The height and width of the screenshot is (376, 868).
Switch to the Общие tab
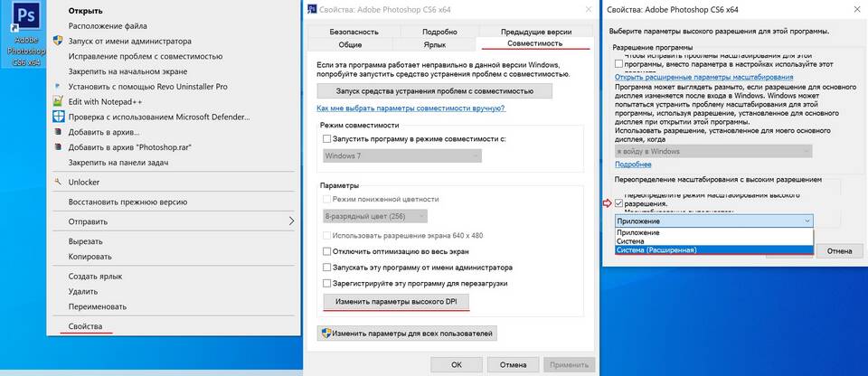pyautogui.click(x=350, y=44)
